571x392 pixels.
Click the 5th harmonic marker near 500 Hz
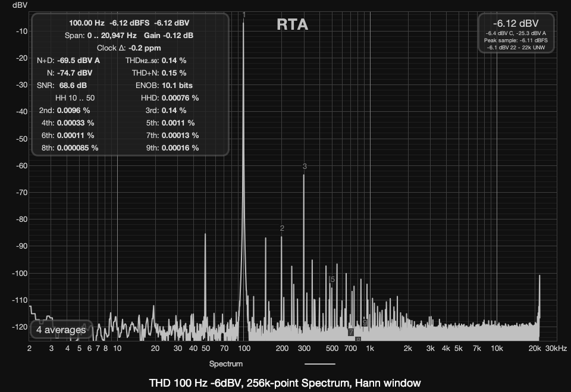coord(332,280)
